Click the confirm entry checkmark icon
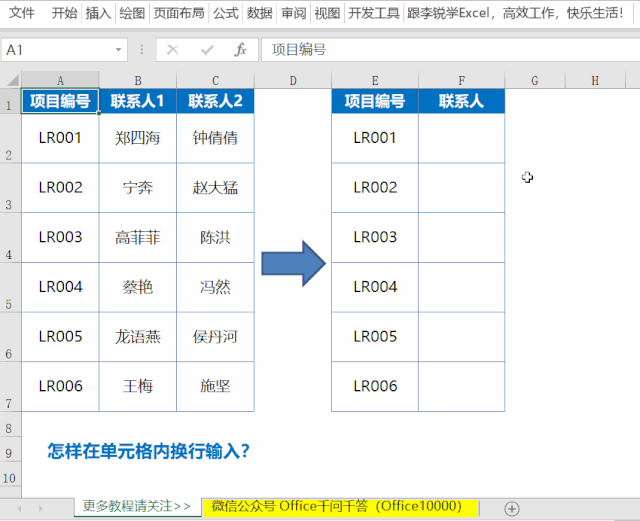The image size is (640, 521). pos(207,50)
